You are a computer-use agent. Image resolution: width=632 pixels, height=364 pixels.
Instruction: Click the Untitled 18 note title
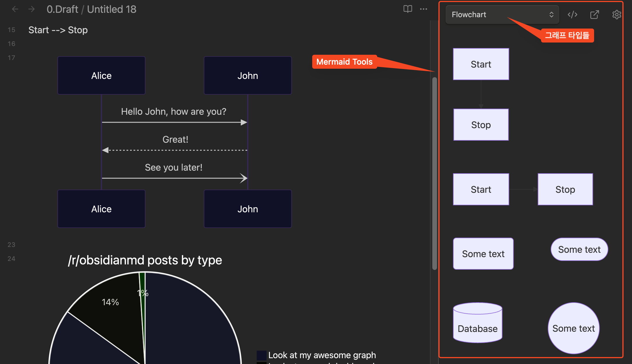click(x=112, y=9)
